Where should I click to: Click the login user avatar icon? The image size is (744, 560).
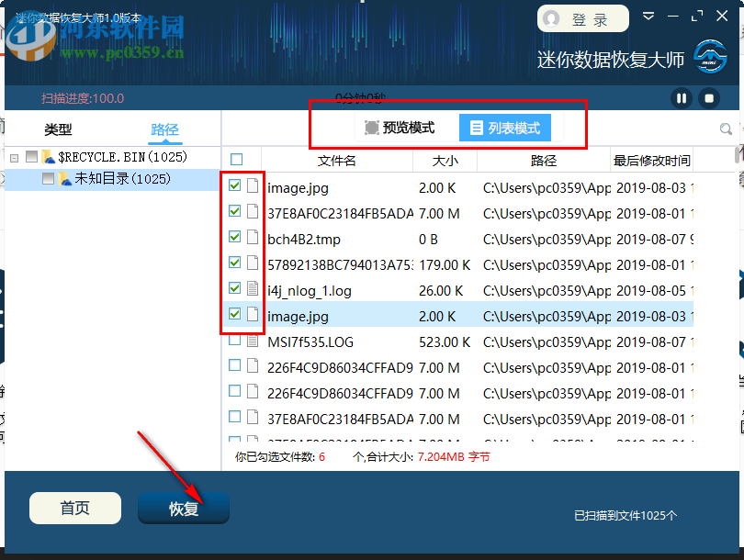552,18
